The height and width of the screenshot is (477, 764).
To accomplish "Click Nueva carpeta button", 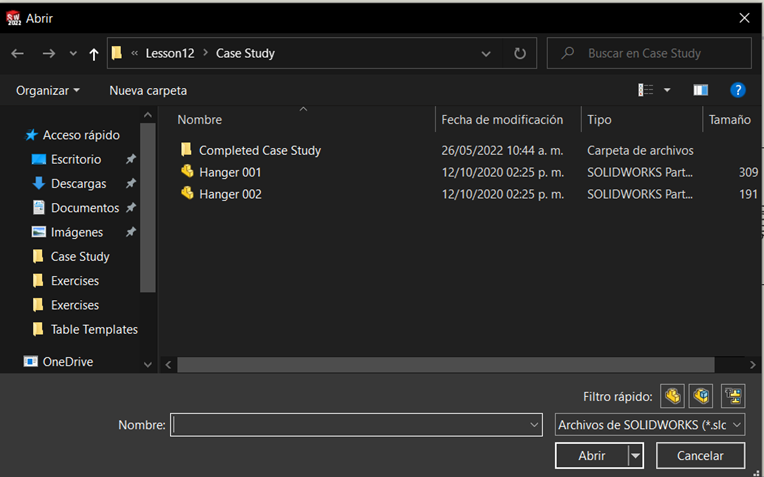I will (x=148, y=91).
